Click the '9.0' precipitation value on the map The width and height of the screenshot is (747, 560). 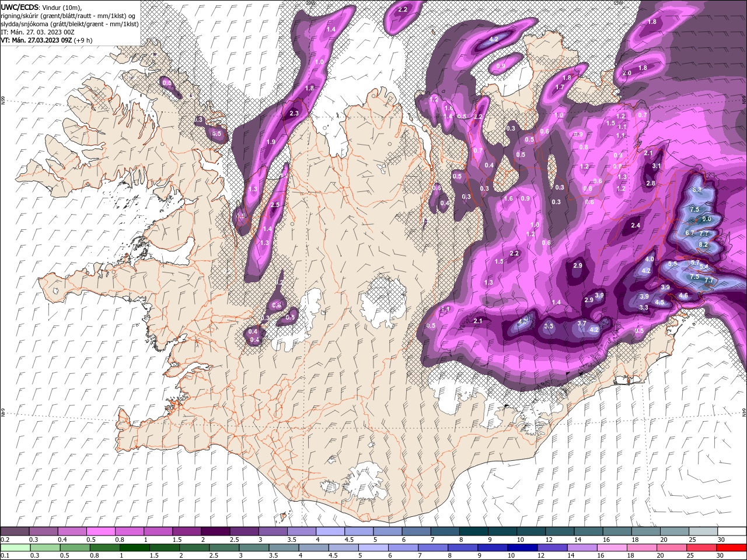[x=706, y=219]
